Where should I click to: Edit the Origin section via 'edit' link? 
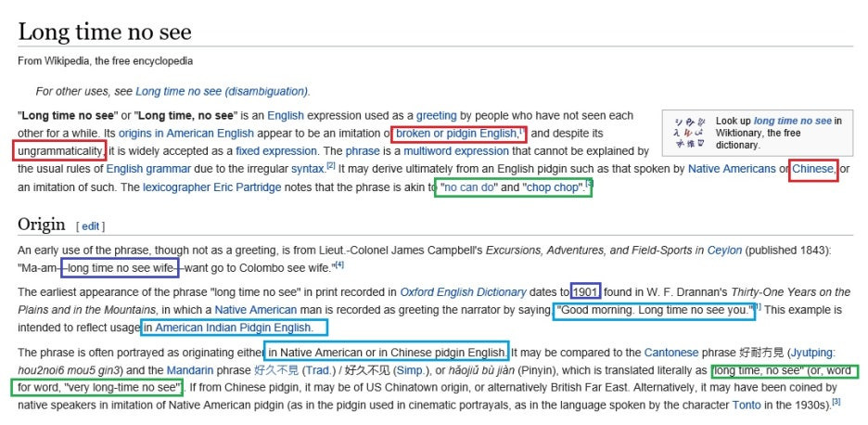(90, 226)
